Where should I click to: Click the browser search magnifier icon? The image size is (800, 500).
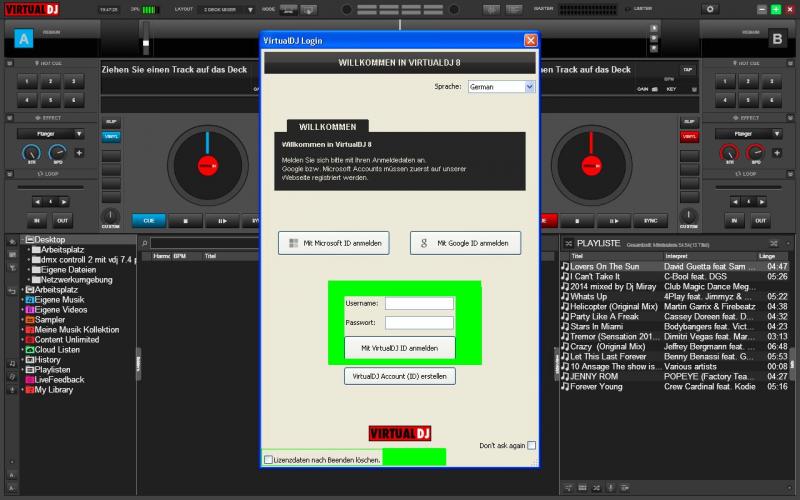[145, 243]
